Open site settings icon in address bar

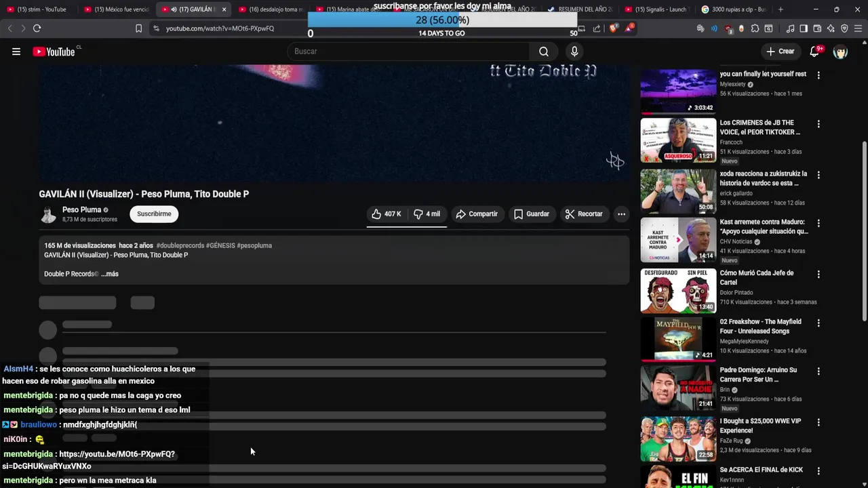coord(156,28)
